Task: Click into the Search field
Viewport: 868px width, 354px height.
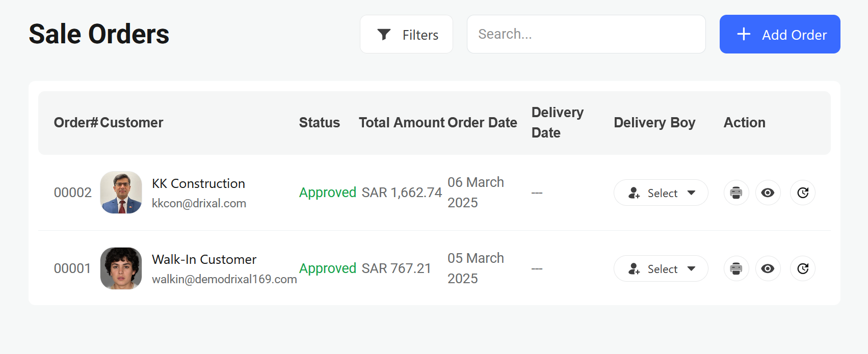Action: point(586,34)
